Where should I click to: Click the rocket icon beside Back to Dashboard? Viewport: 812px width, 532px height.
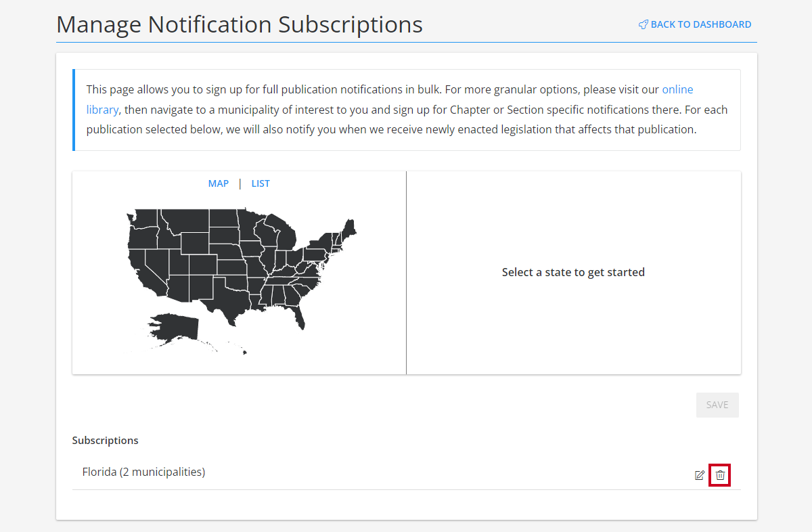pos(644,24)
